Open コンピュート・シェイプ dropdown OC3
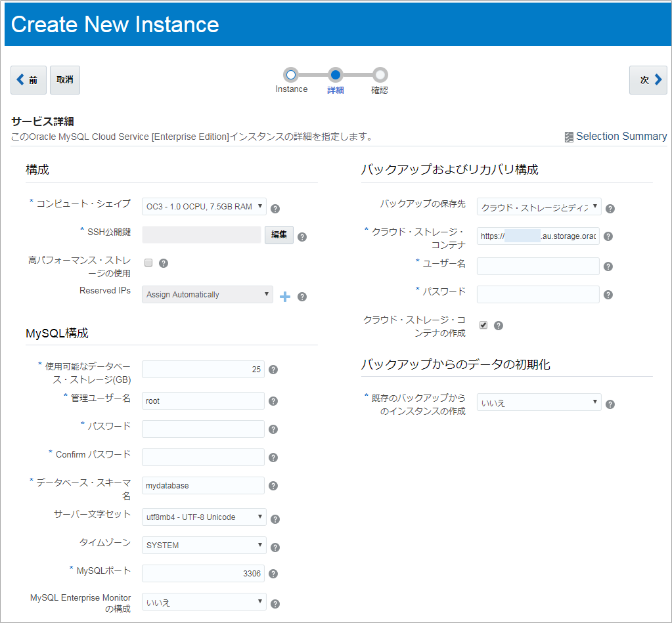Viewport: 672px width, 623px height. [204, 206]
